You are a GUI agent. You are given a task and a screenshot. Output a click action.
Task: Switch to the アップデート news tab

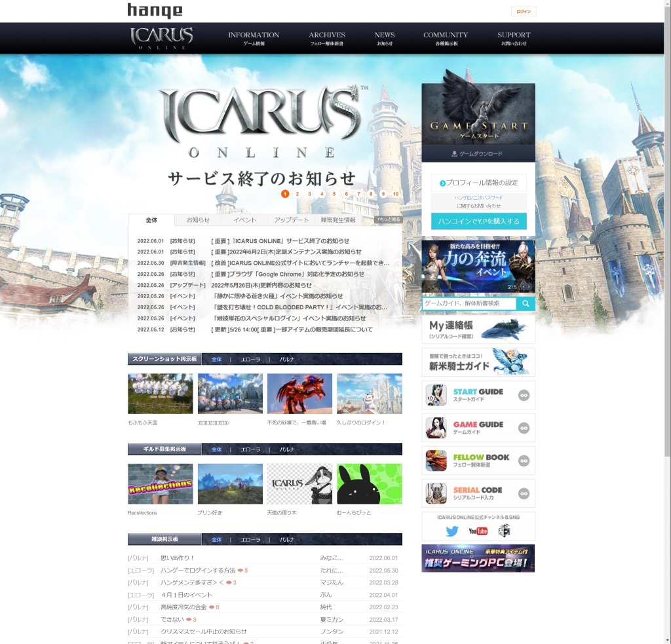pos(292,220)
